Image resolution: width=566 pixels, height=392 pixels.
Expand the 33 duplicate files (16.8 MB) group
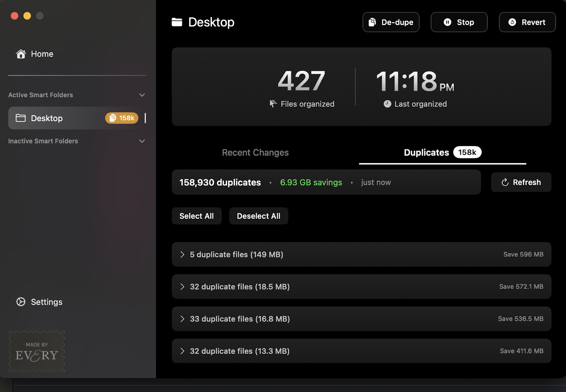183,318
